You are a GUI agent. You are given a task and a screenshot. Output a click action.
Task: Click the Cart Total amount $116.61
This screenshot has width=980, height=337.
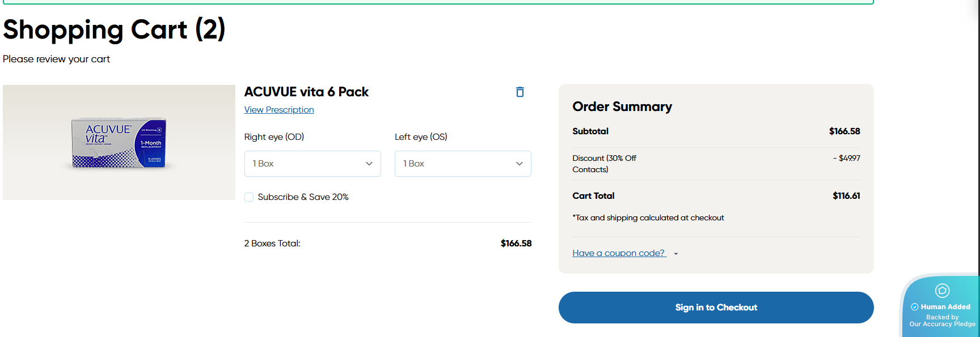[x=846, y=196]
